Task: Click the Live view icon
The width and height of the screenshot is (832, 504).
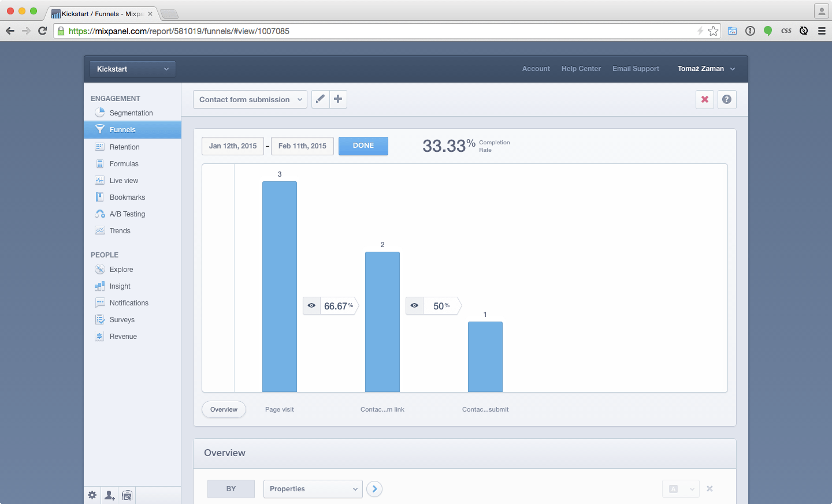Action: tap(99, 180)
